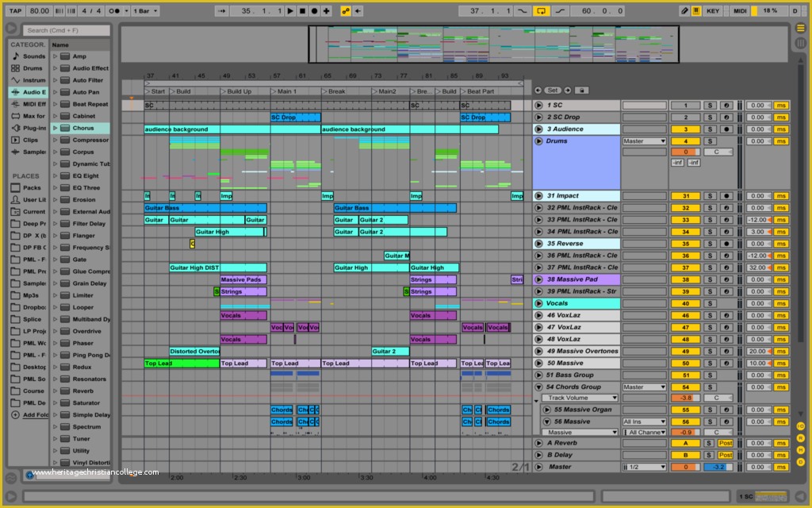This screenshot has width=812, height=508.
Task: Click the Stop button in transport
Action: pyautogui.click(x=302, y=11)
